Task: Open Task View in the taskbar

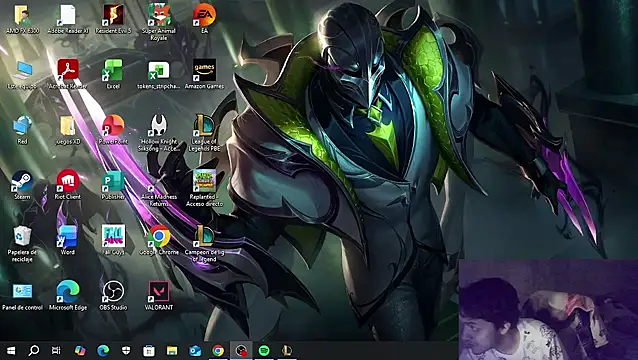Action: click(x=57, y=350)
